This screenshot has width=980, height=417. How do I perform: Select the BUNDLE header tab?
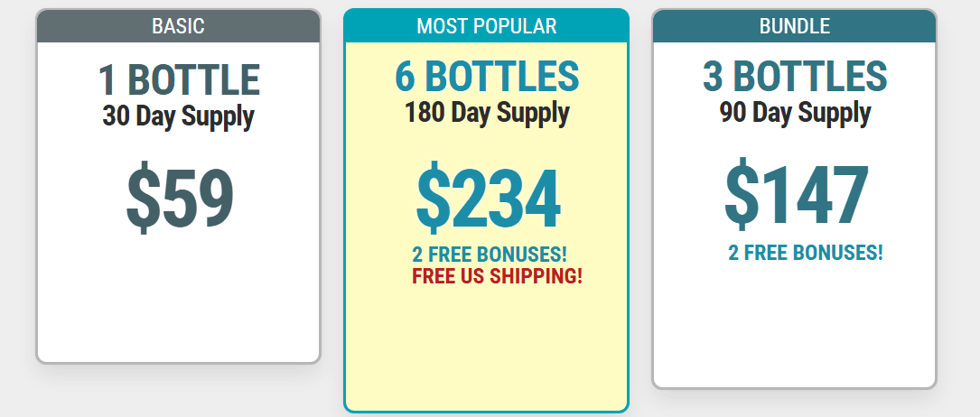tap(794, 26)
